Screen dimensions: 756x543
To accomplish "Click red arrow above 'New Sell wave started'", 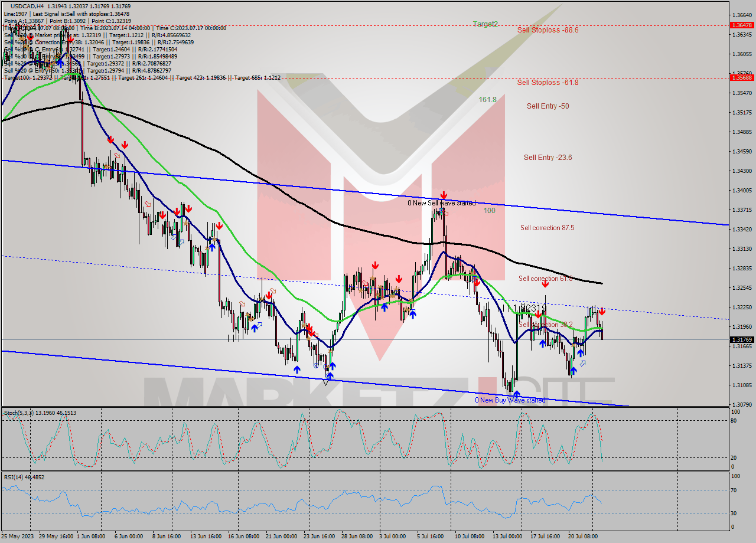I will pyautogui.click(x=444, y=195).
